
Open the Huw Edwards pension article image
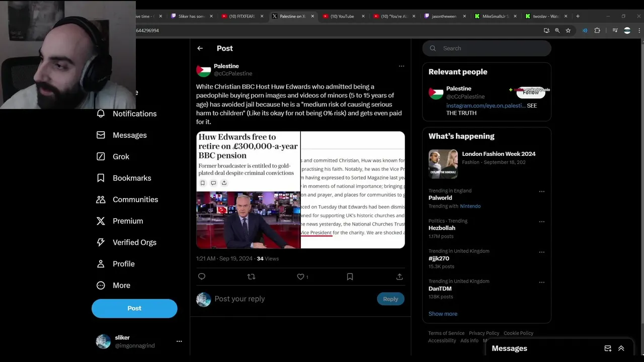pyautogui.click(x=248, y=190)
